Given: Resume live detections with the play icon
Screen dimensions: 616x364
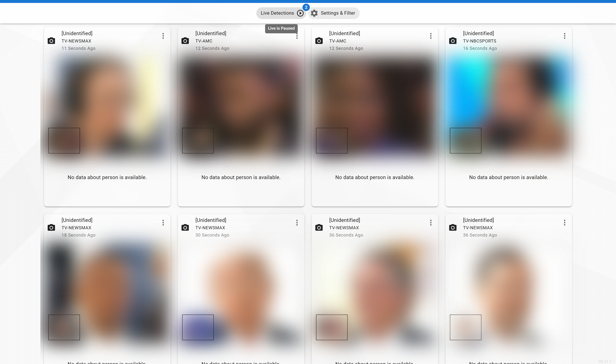Looking at the screenshot, I should 300,13.
